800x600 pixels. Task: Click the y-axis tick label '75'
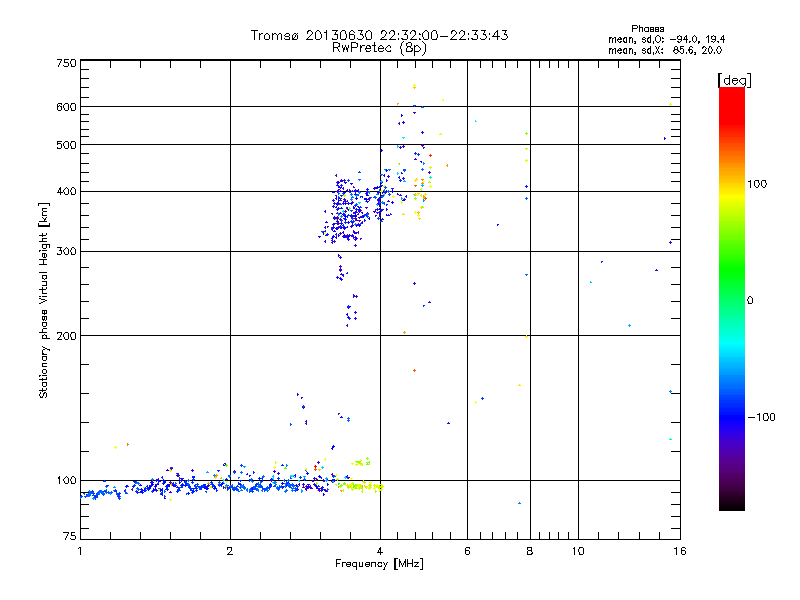point(70,536)
